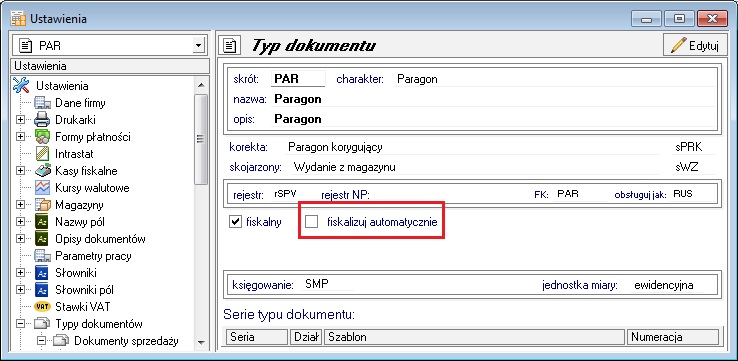Click the Typy dokumentów folder icon
The width and height of the screenshot is (738, 361).
[x=42, y=324]
